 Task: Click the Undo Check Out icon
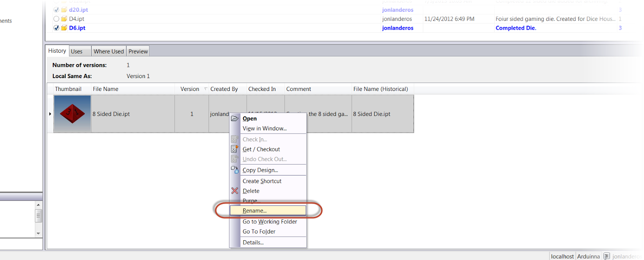point(235,159)
